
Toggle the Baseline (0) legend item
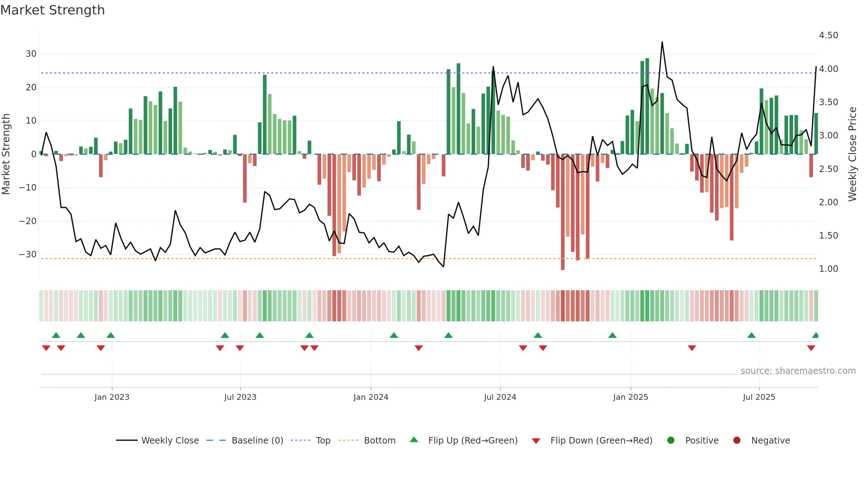pyautogui.click(x=245, y=440)
